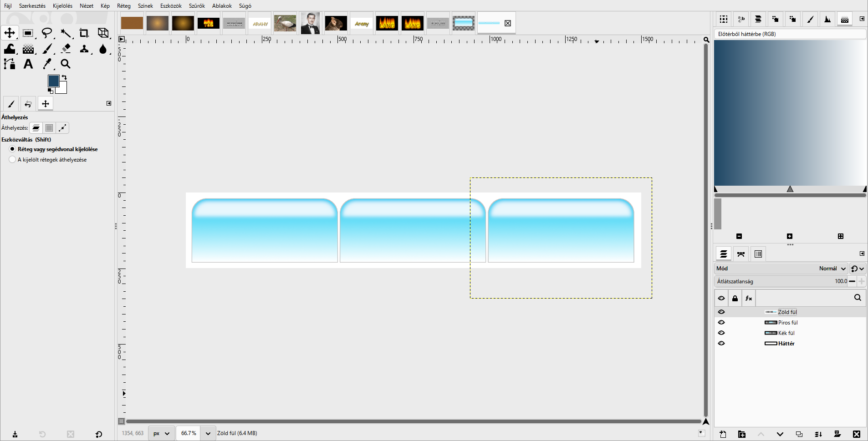The width and height of the screenshot is (868, 441).
Task: Select the Gradient tool
Action: coord(28,49)
